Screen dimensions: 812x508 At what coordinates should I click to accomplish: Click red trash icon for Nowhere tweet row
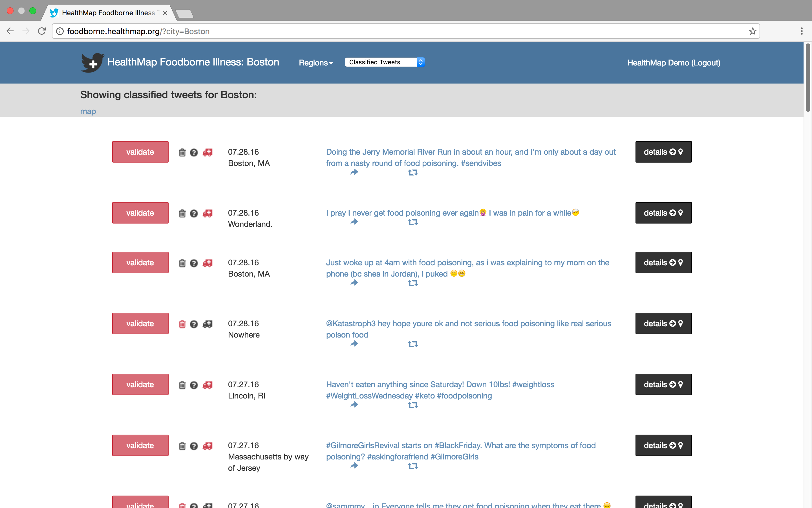click(x=182, y=324)
